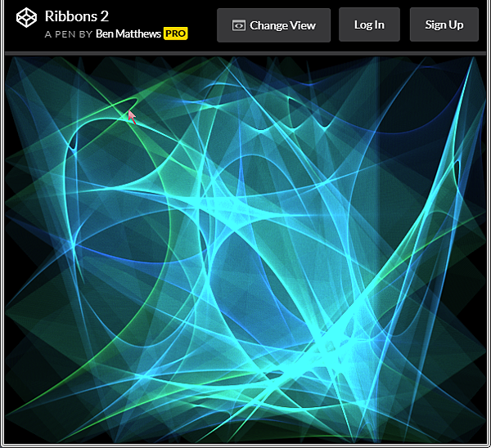Screen dimensions: 491x448
Task: Click the Sign Up button
Action: [x=444, y=25]
